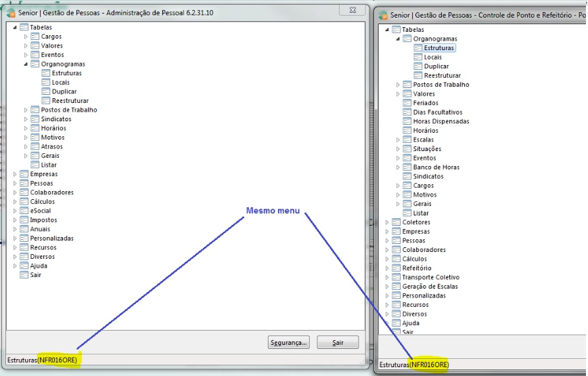Collapse the Tabelas root in the right window
The image size is (588, 376).
[387, 30]
